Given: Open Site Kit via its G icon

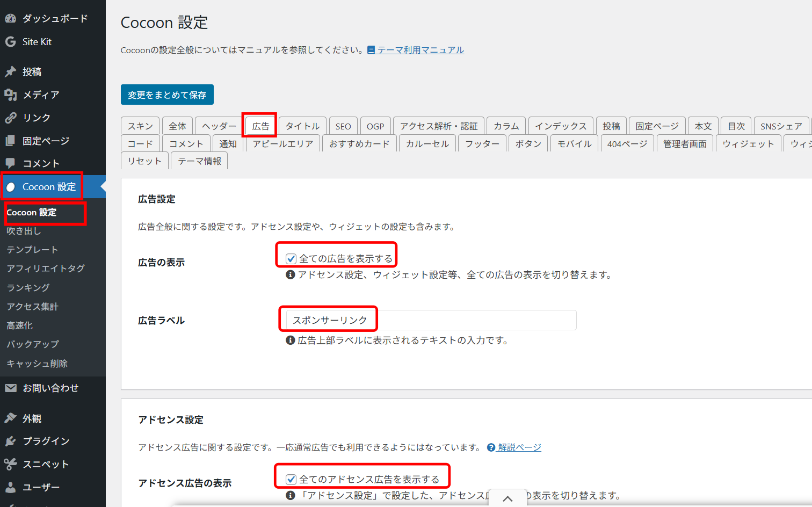Looking at the screenshot, I should (x=10, y=42).
